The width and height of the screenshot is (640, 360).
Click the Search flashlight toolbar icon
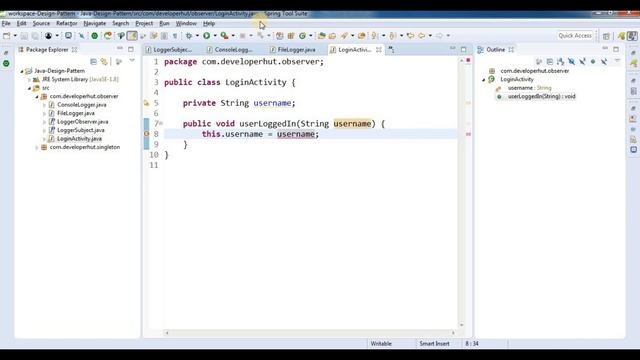click(x=344, y=36)
